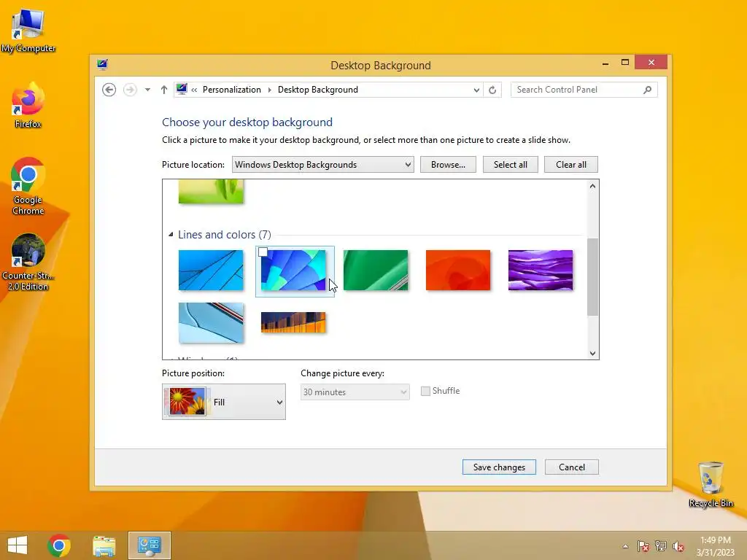Open the Picture position Fill dropdown
The image size is (747, 560).
[x=224, y=402]
